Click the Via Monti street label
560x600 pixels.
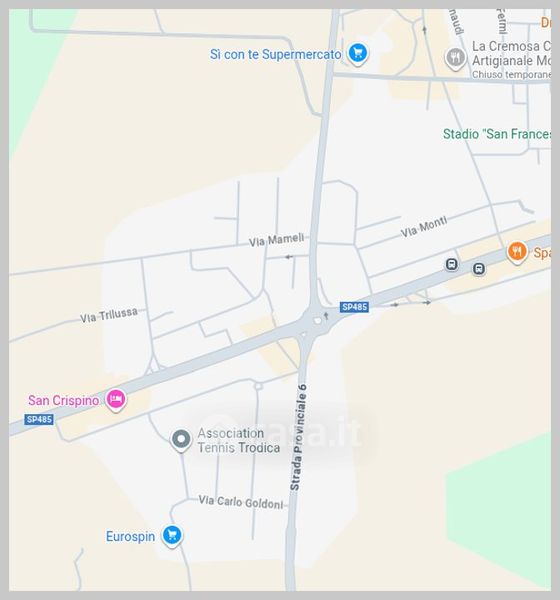click(x=424, y=227)
